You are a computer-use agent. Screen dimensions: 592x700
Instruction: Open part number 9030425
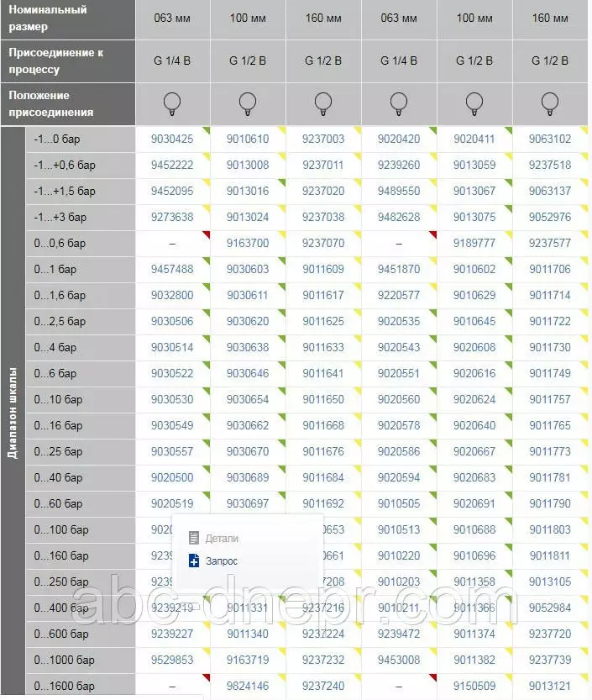click(x=172, y=139)
